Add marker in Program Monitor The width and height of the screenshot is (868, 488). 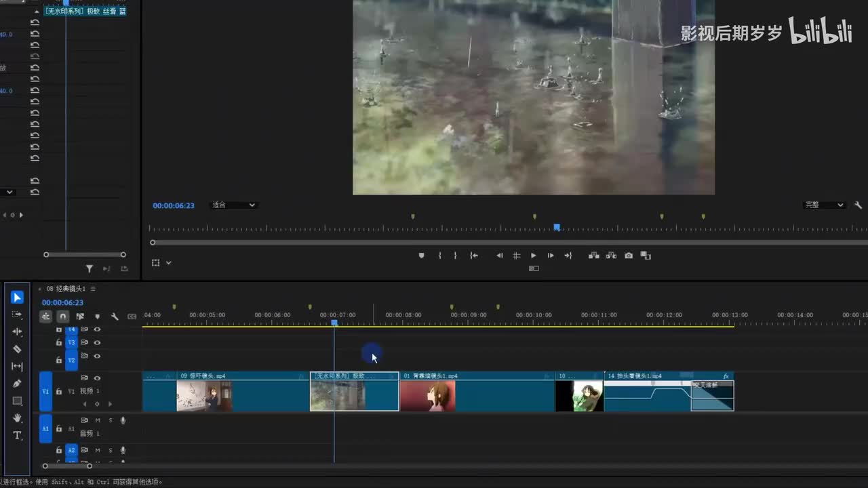(421, 256)
